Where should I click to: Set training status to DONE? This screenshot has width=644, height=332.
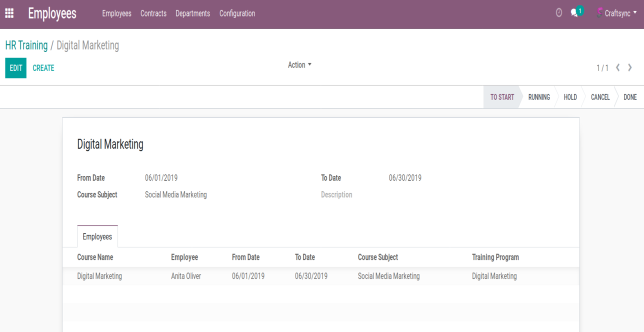(x=630, y=97)
